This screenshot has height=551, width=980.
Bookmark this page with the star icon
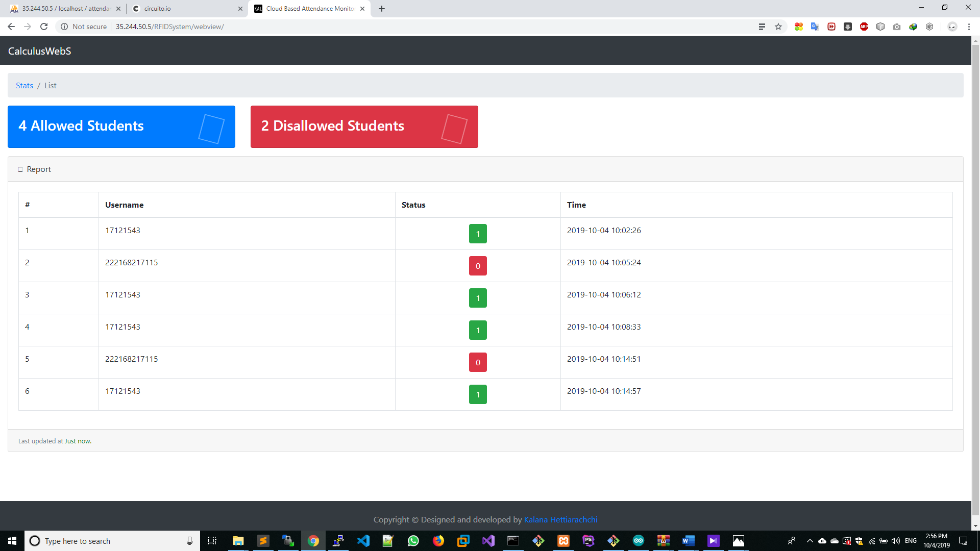pyautogui.click(x=779, y=27)
